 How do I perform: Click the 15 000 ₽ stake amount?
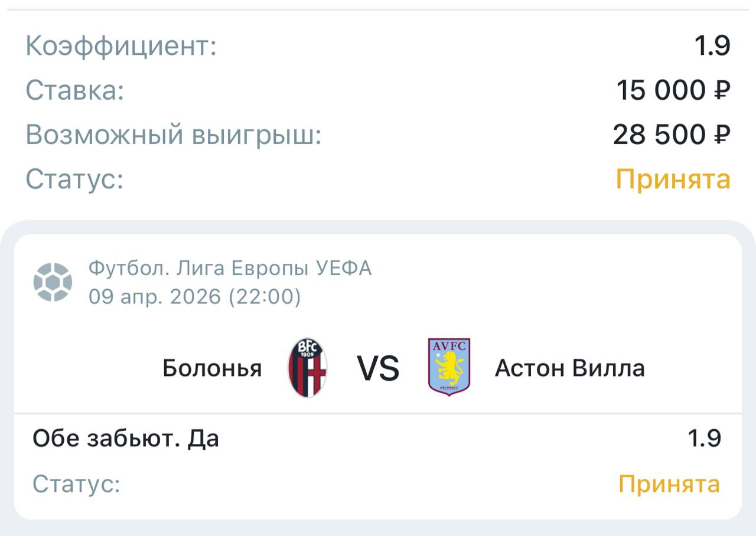tap(673, 91)
